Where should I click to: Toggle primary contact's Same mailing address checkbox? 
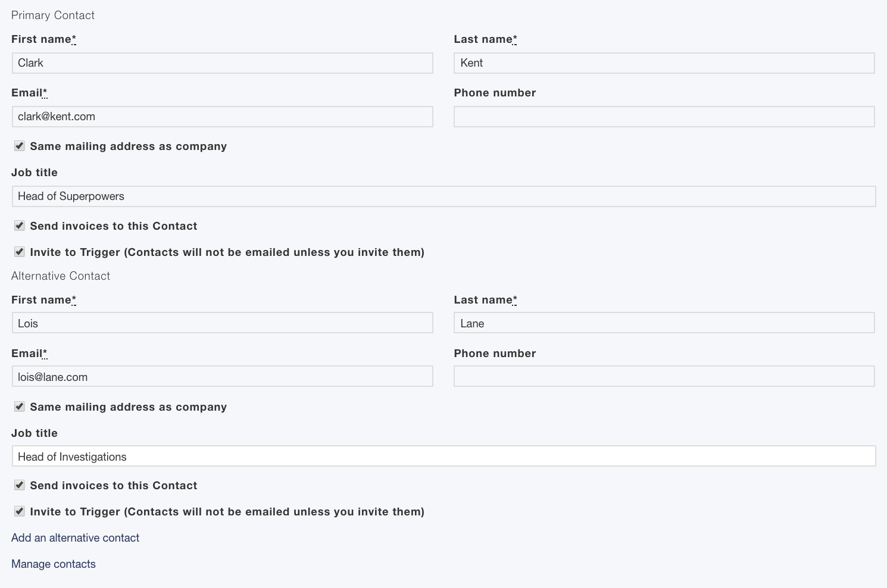click(x=20, y=146)
